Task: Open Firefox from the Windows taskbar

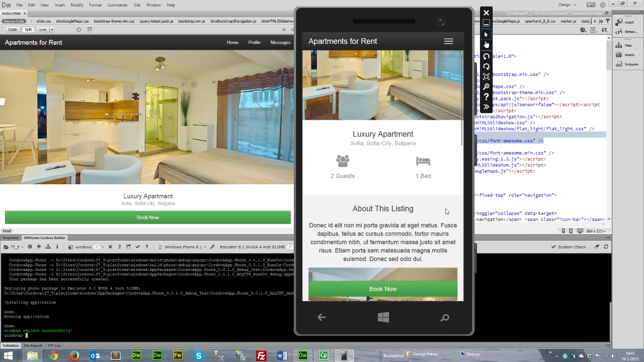Action: click(74, 355)
